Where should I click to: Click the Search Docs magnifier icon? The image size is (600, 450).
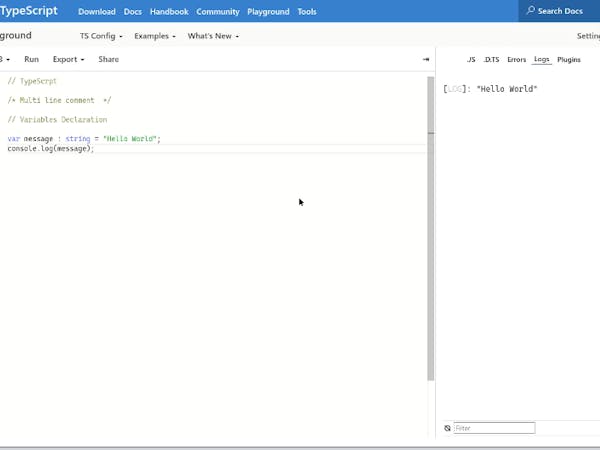(530, 10)
